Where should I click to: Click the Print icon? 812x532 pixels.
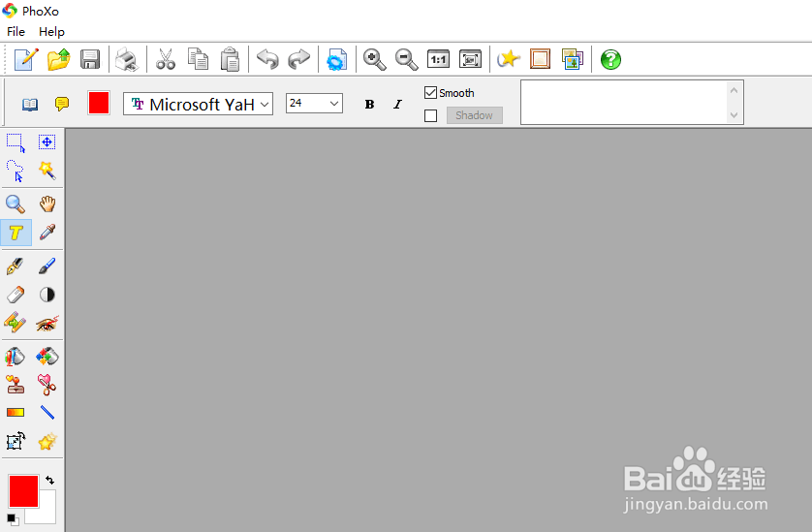pyautogui.click(x=127, y=59)
